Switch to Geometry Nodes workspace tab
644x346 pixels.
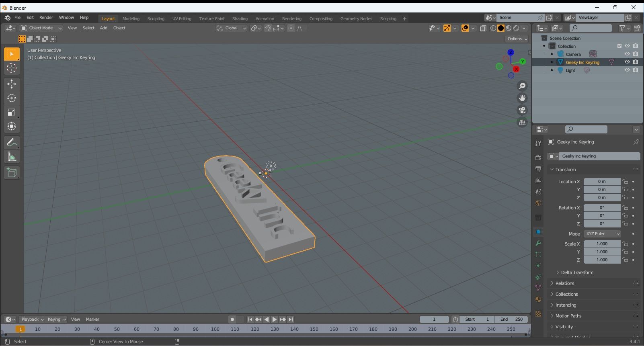click(x=356, y=18)
